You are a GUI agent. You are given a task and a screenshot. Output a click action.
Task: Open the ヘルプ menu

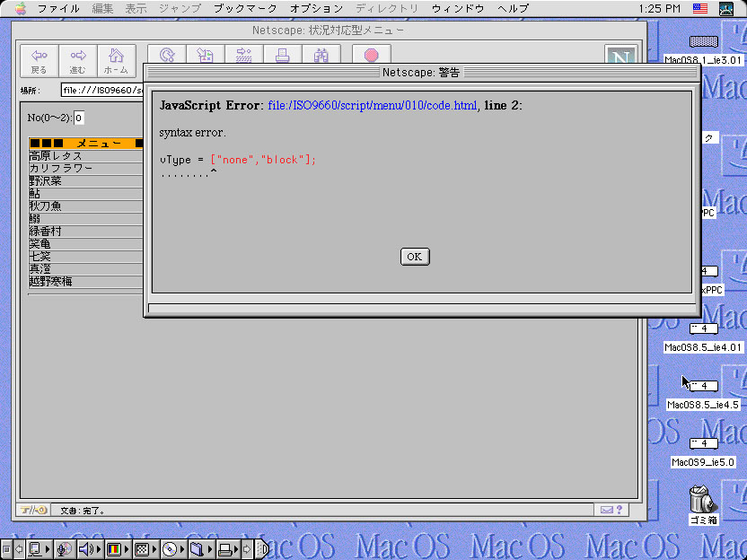point(513,9)
